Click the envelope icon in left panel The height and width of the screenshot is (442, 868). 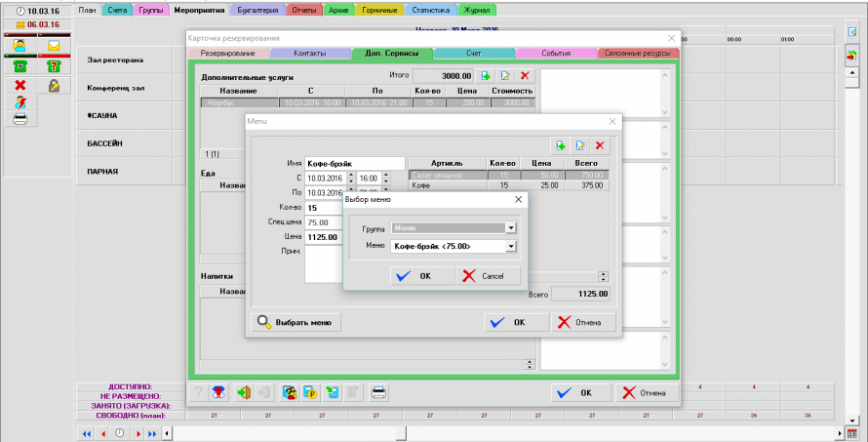[x=54, y=45]
